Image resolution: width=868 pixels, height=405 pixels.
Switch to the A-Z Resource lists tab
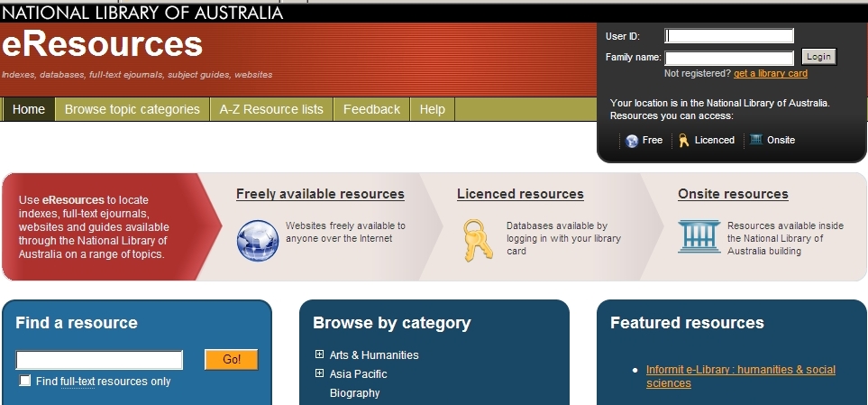coord(271,109)
